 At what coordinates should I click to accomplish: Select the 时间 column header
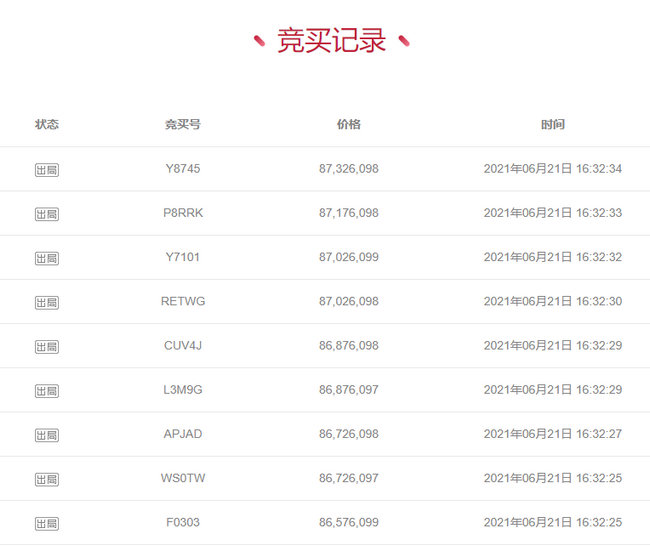tap(553, 124)
